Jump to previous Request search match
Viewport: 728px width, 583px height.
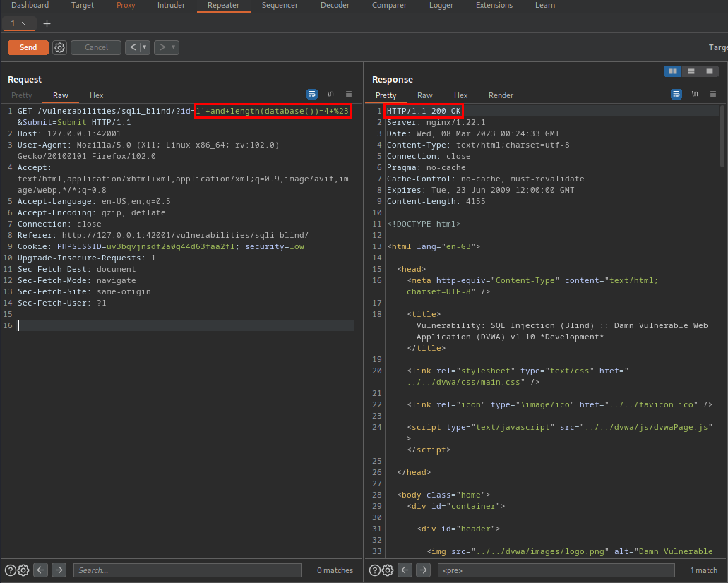click(x=41, y=570)
